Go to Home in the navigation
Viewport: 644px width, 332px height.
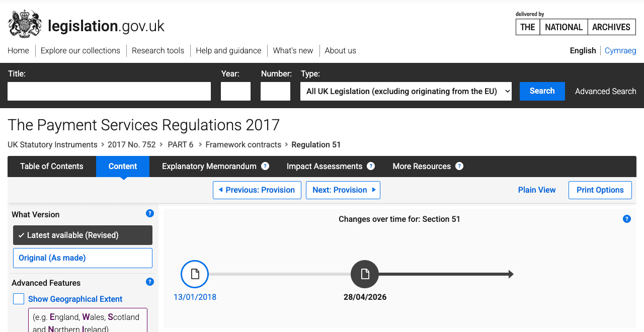pos(18,51)
